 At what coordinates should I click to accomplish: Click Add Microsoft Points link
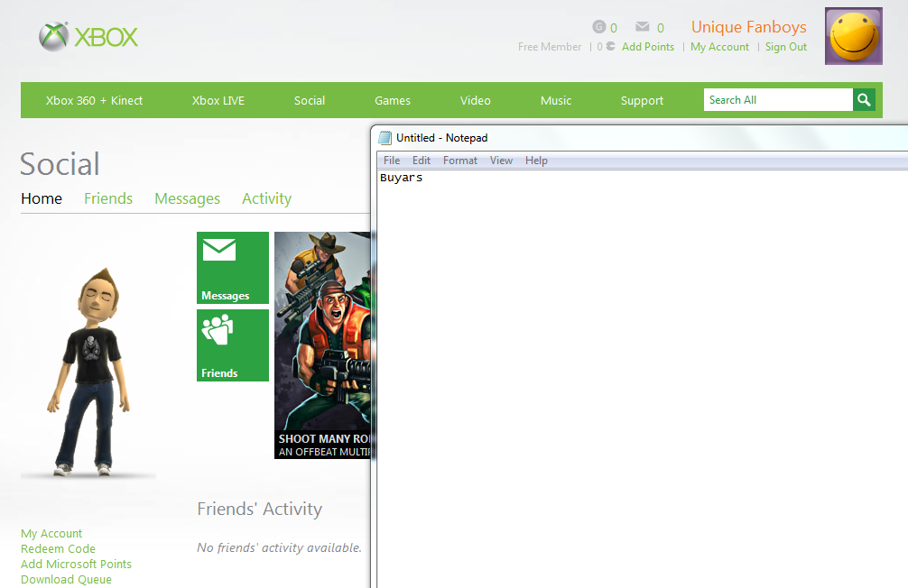click(76, 564)
